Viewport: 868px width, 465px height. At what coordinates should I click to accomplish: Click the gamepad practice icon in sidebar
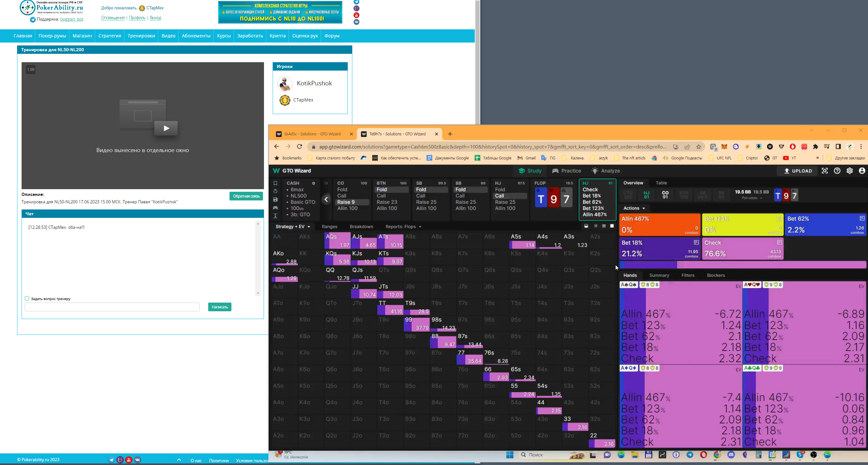coord(275,208)
